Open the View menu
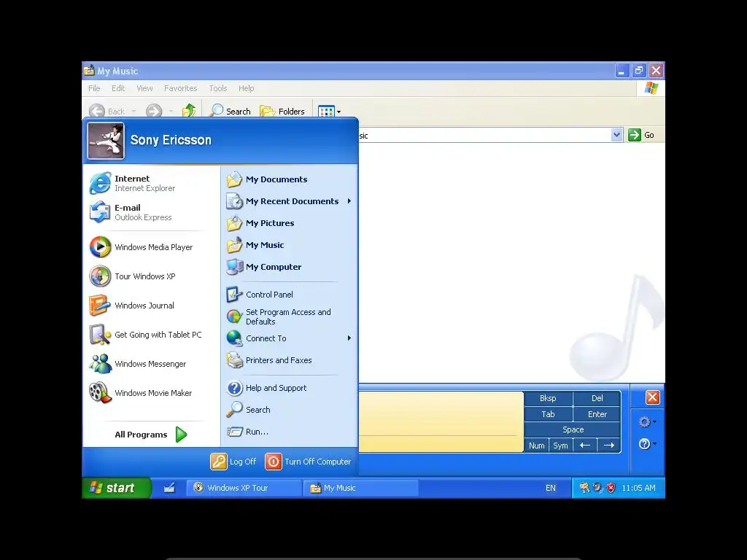 tap(145, 88)
